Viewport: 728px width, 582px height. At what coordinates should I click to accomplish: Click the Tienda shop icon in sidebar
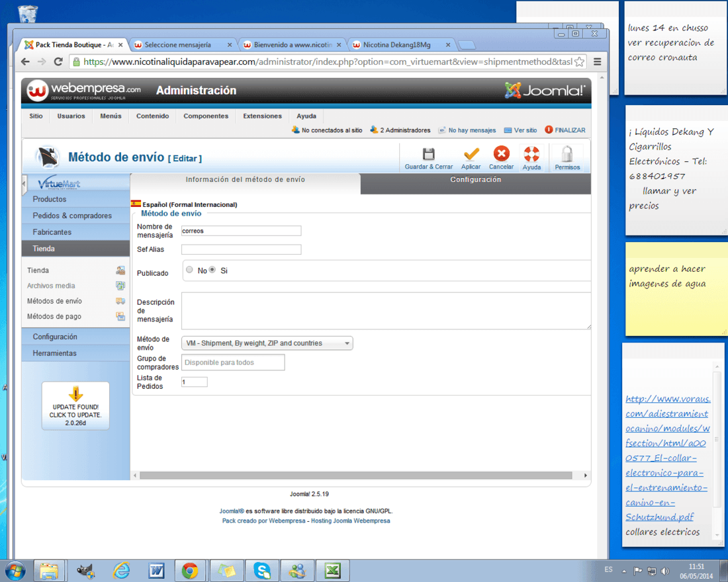(120, 270)
